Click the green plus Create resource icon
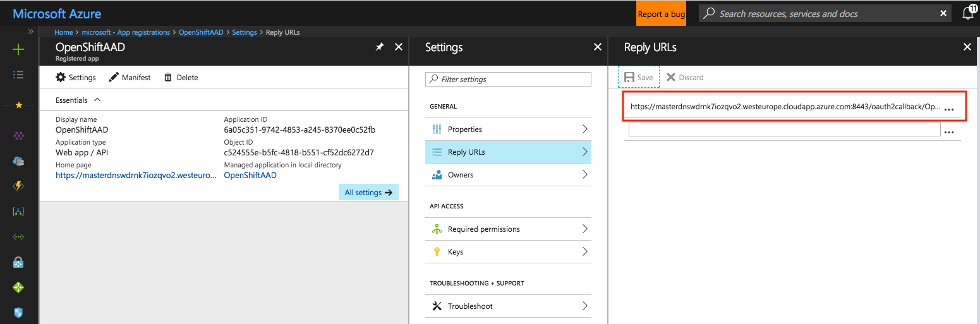980x324 pixels. pos(18,50)
